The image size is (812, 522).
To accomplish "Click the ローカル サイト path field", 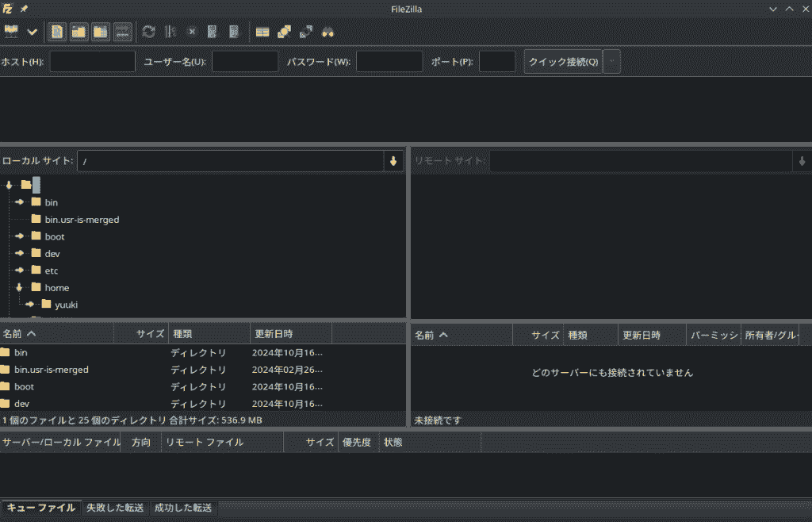I will coord(231,161).
